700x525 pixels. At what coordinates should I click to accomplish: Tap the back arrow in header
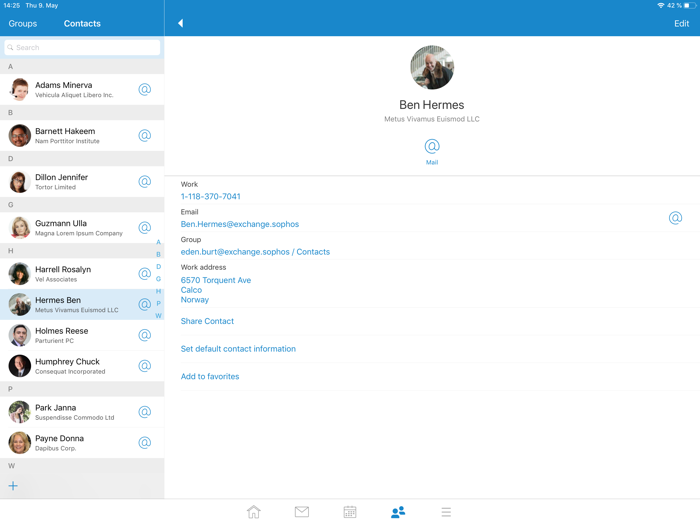click(180, 23)
